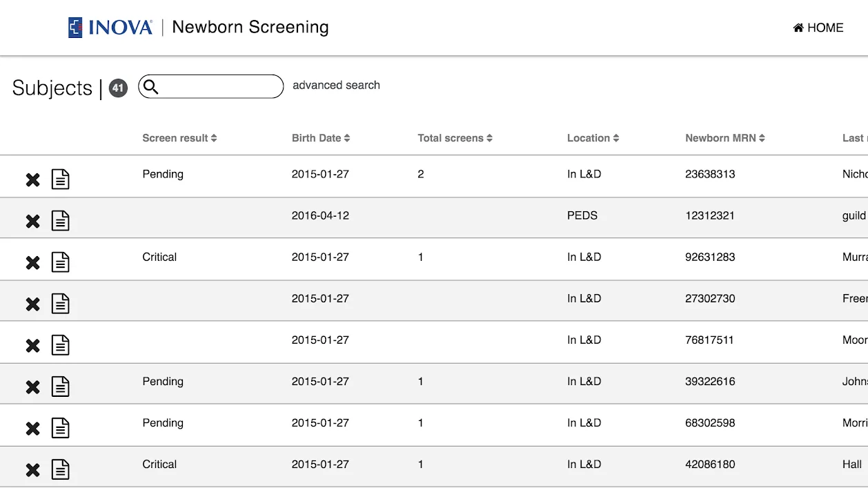The width and height of the screenshot is (868, 488).
Task: Delete subject with MRN 68302598
Action: coord(32,429)
